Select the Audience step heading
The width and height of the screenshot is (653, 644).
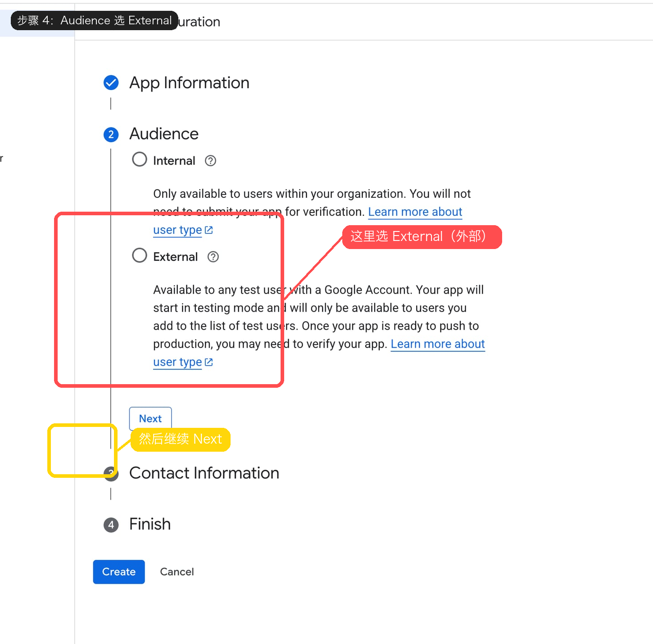click(164, 134)
